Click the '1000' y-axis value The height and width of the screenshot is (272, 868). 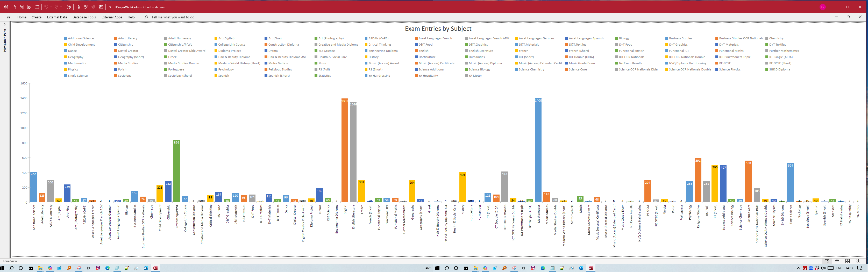[x=24, y=128]
